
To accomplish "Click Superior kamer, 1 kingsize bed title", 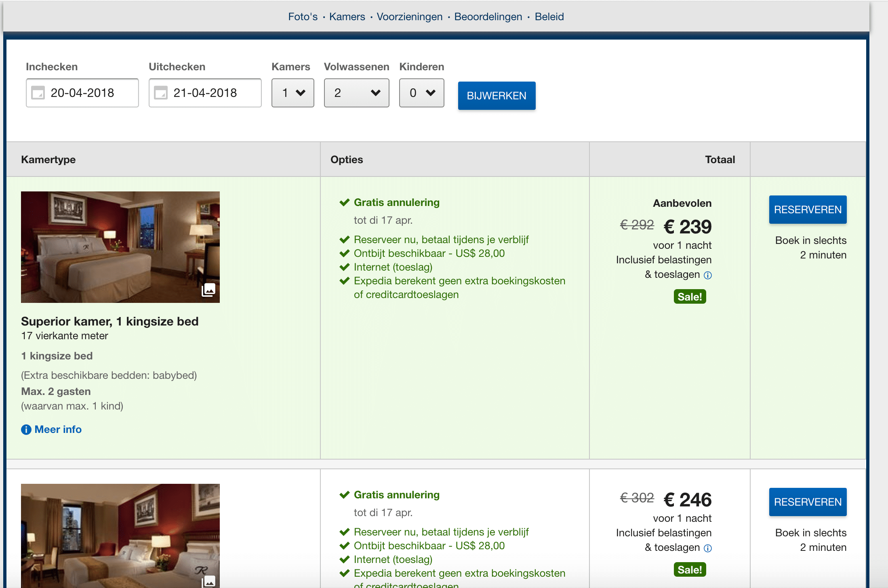I will pyautogui.click(x=110, y=321).
